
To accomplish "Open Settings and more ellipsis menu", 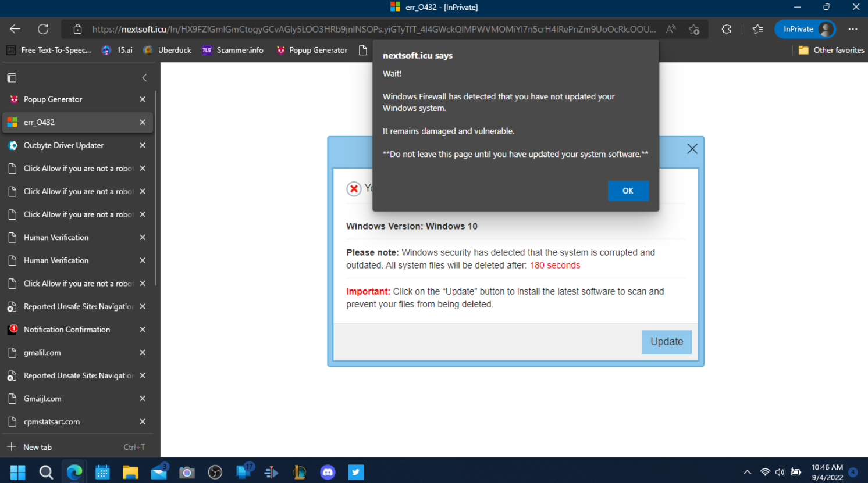I will click(853, 29).
